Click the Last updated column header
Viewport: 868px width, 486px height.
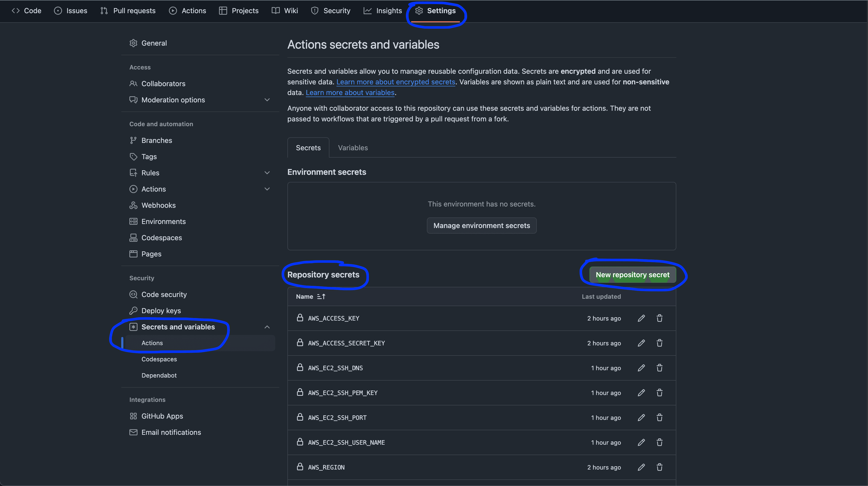coord(601,296)
